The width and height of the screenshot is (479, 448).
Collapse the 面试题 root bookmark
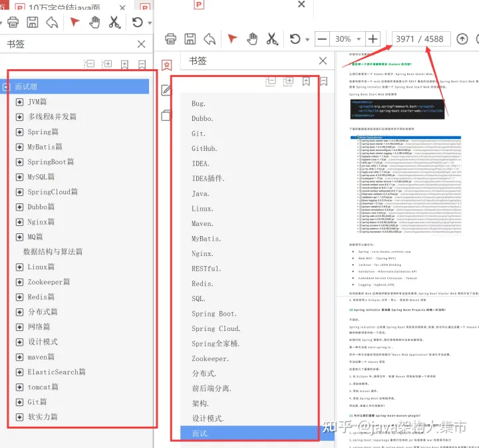click(7, 87)
